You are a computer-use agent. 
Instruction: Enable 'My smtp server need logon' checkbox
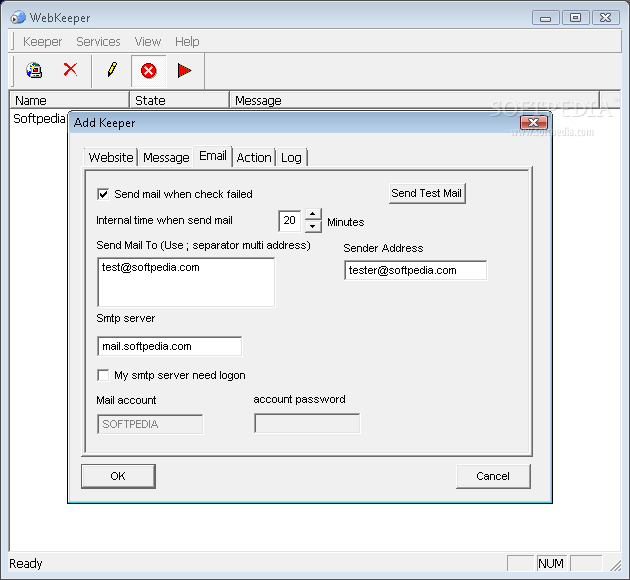point(103,375)
